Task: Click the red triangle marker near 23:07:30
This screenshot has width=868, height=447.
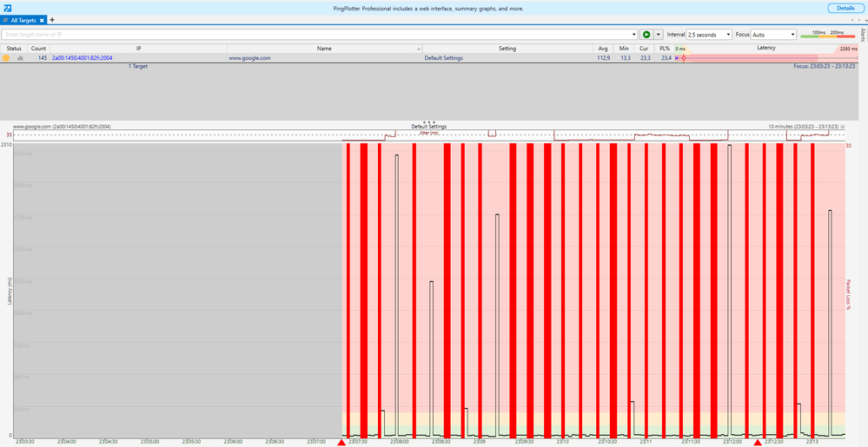Action: pyautogui.click(x=341, y=443)
